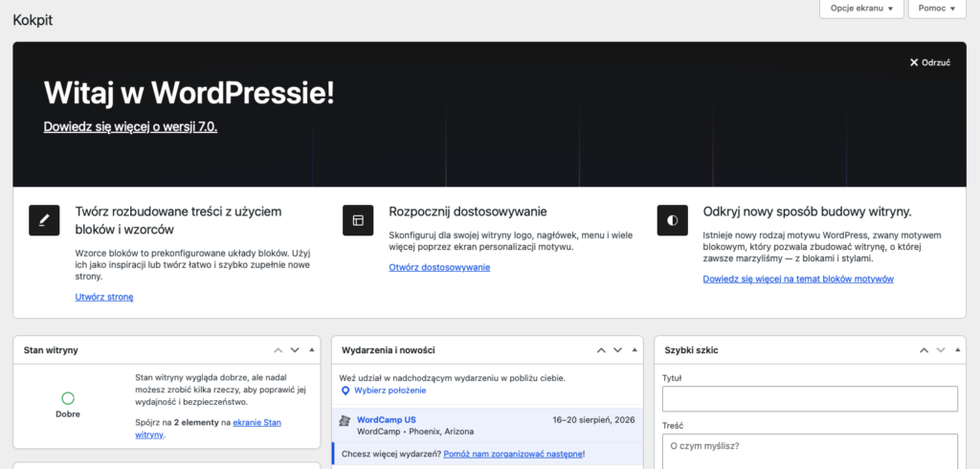Click the Dobre status label
The image size is (980, 469).
click(68, 414)
